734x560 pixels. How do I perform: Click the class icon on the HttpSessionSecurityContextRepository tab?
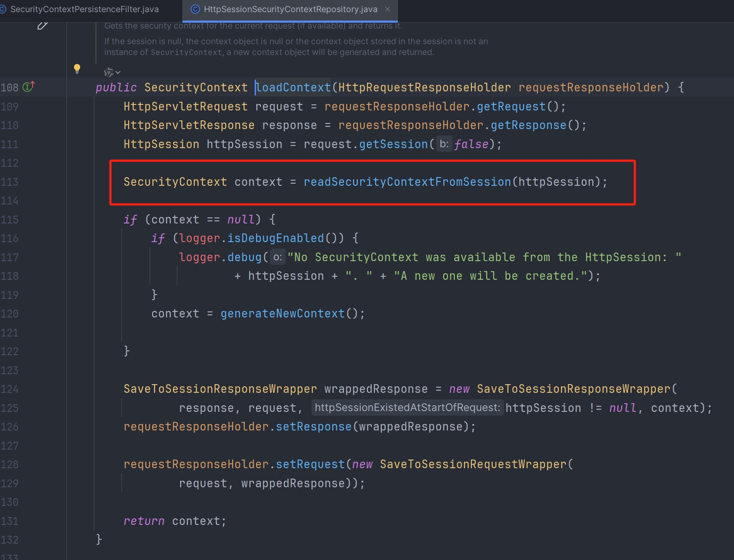point(195,9)
